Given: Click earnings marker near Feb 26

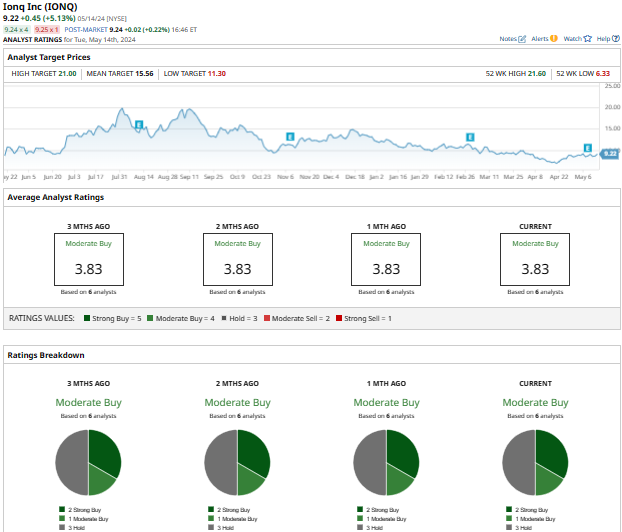Looking at the screenshot, I should coord(470,137).
